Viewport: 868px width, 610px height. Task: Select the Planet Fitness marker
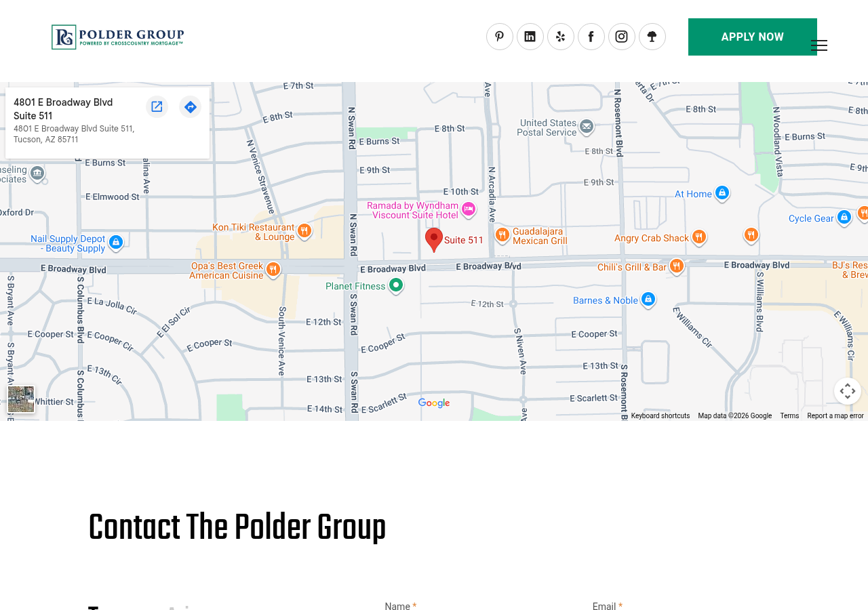pyautogui.click(x=396, y=285)
